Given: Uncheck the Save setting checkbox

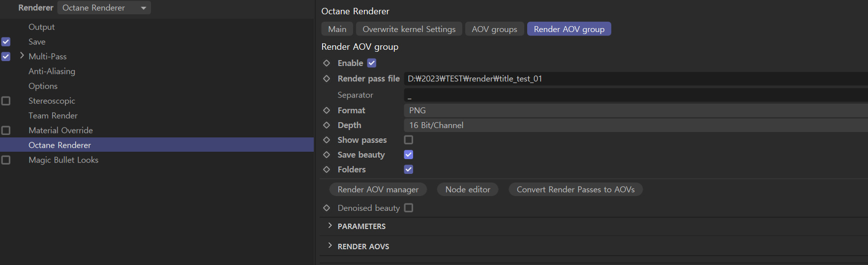Looking at the screenshot, I should (6, 42).
